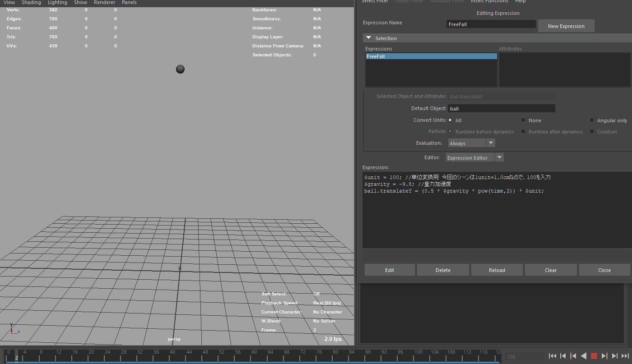Click the Selected Object and Attribute field

pos(502,96)
